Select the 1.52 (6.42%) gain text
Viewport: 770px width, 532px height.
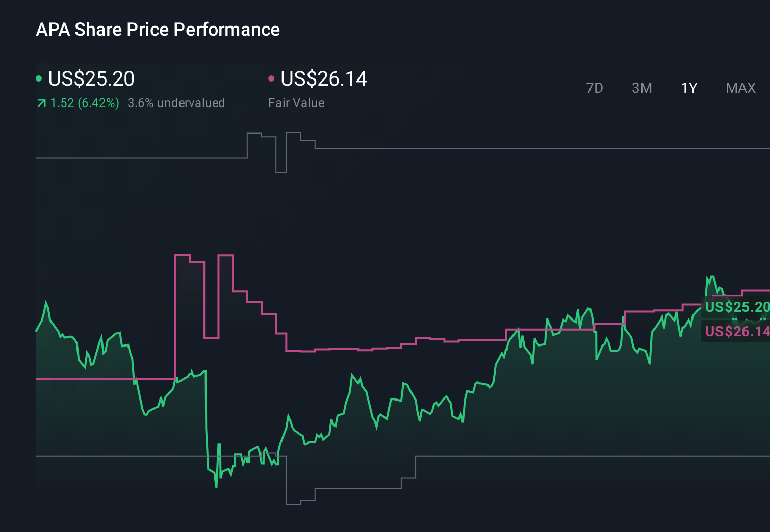pos(85,102)
